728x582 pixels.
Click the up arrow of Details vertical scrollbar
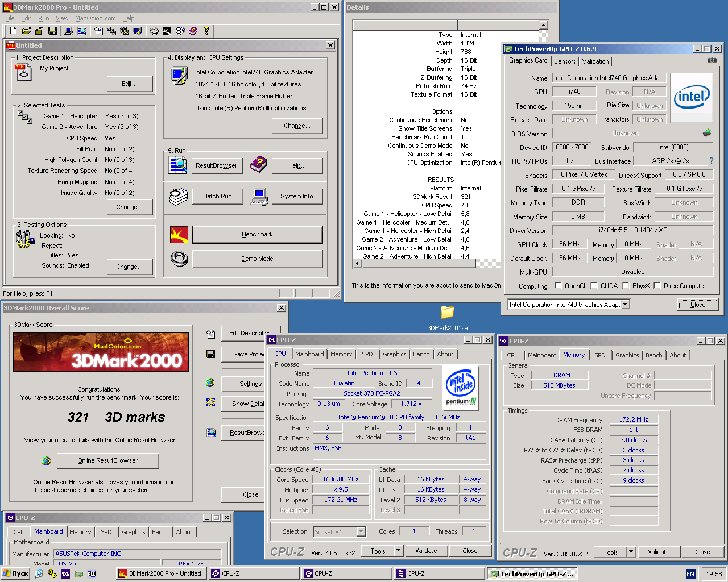tap(544, 25)
